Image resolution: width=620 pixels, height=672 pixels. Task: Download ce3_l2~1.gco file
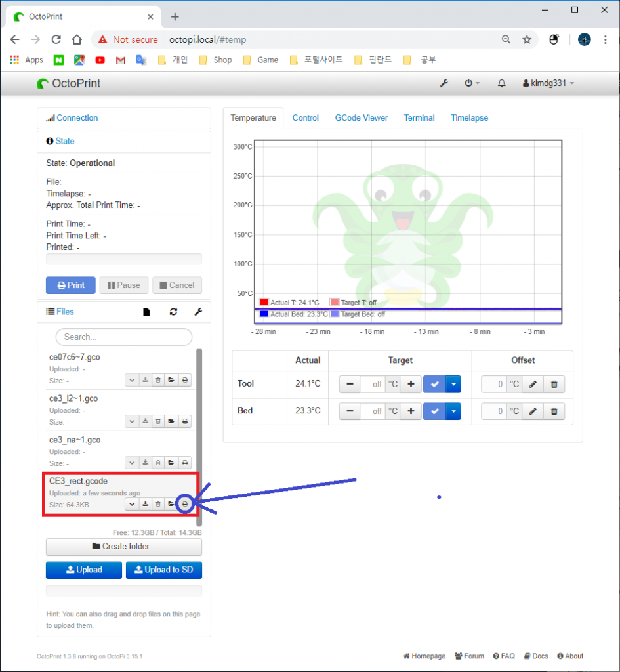145,422
